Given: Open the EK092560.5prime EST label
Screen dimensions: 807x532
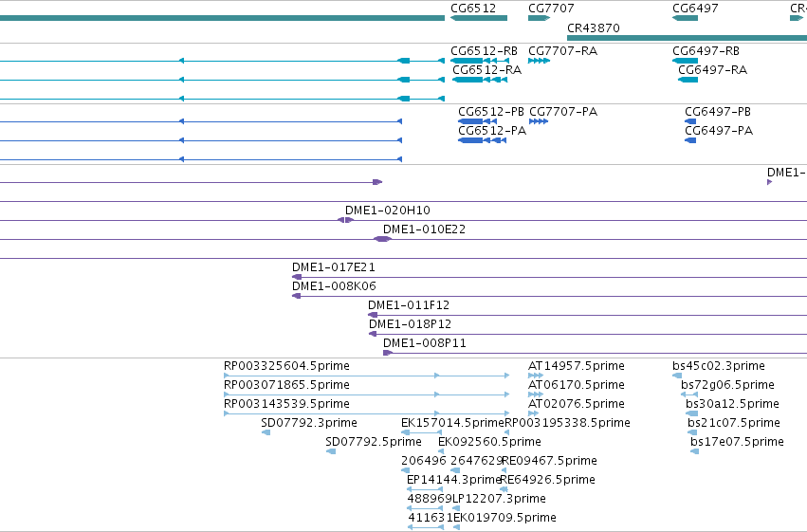Looking at the screenshot, I should (489, 442).
